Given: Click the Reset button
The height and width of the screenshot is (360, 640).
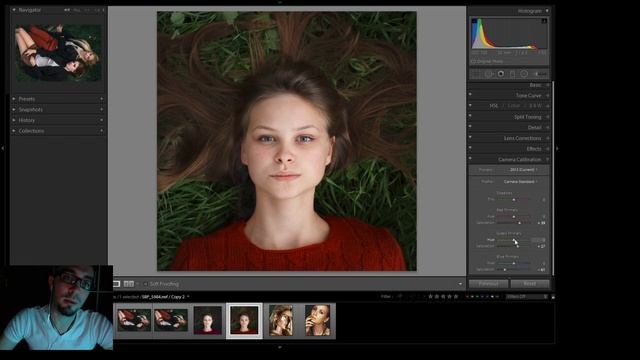Looking at the screenshot, I should [530, 284].
